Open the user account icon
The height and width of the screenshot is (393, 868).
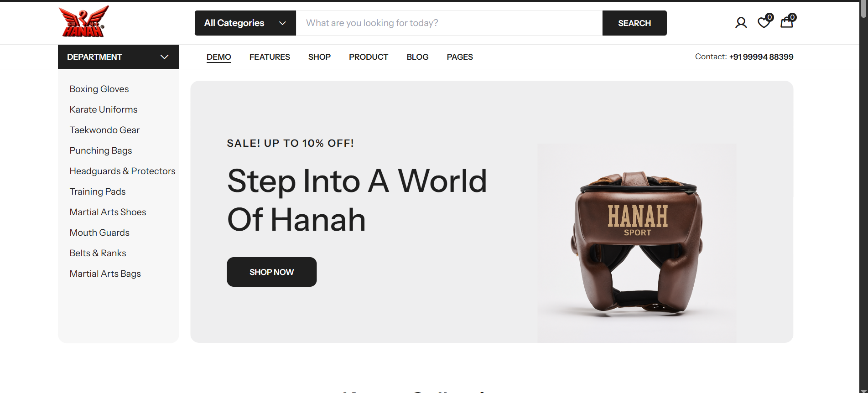741,23
